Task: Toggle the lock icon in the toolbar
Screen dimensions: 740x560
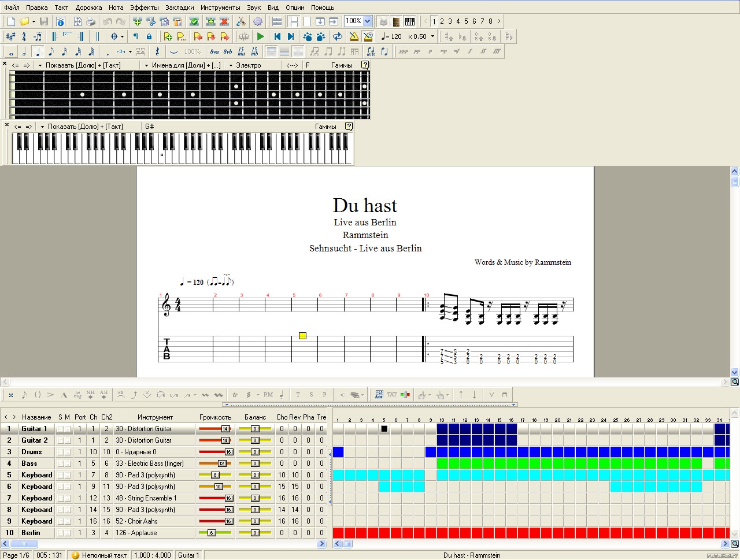Action: click(149, 36)
